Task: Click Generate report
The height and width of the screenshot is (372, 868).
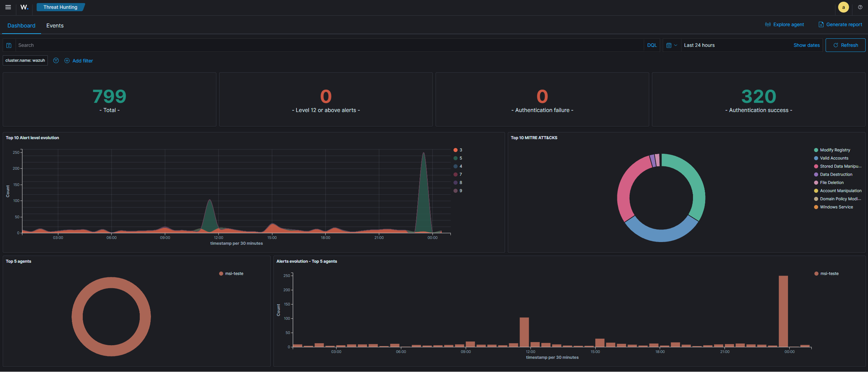Action: [x=840, y=25]
